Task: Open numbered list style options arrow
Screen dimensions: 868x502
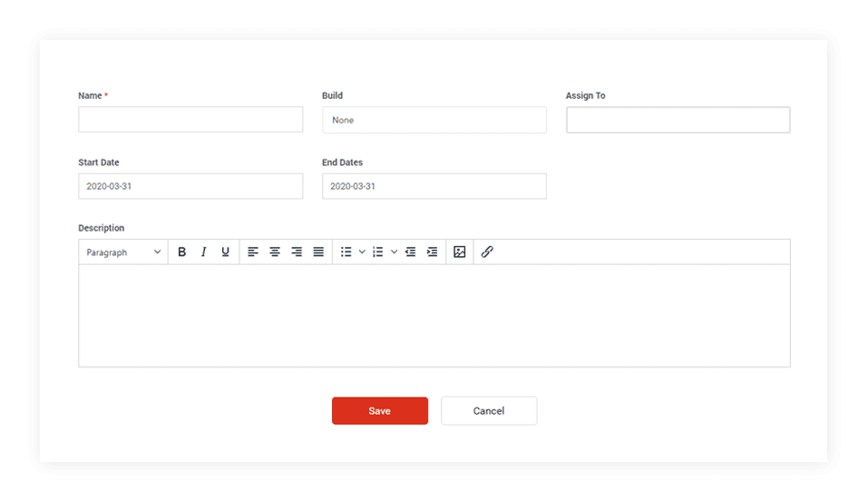Action: [x=395, y=252]
